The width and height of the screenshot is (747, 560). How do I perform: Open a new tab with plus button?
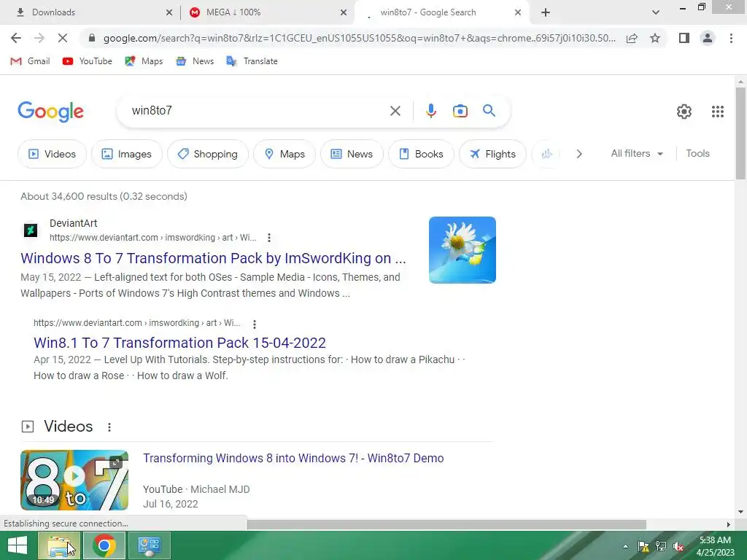(x=546, y=12)
